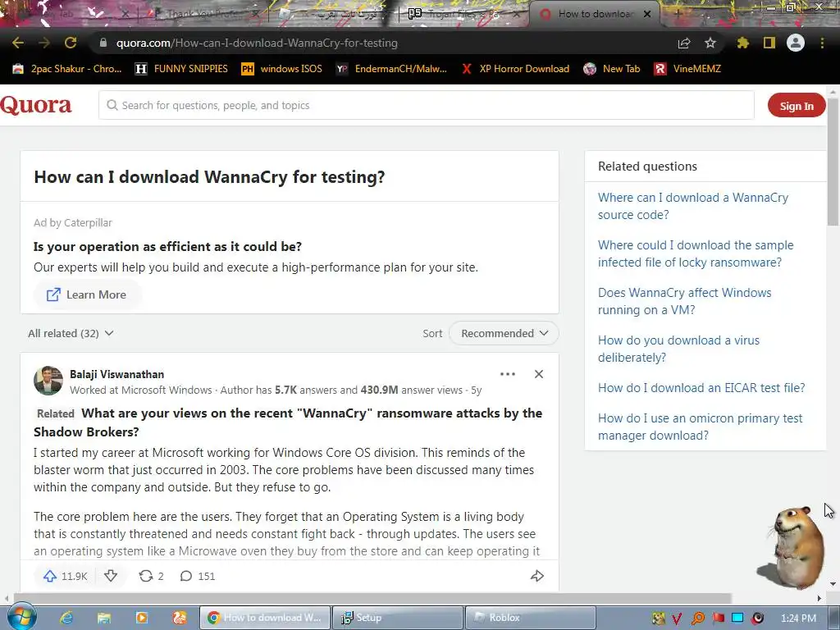Click the author name Balaji Viswanathan
Viewport: 840px width, 630px height.
coord(116,374)
